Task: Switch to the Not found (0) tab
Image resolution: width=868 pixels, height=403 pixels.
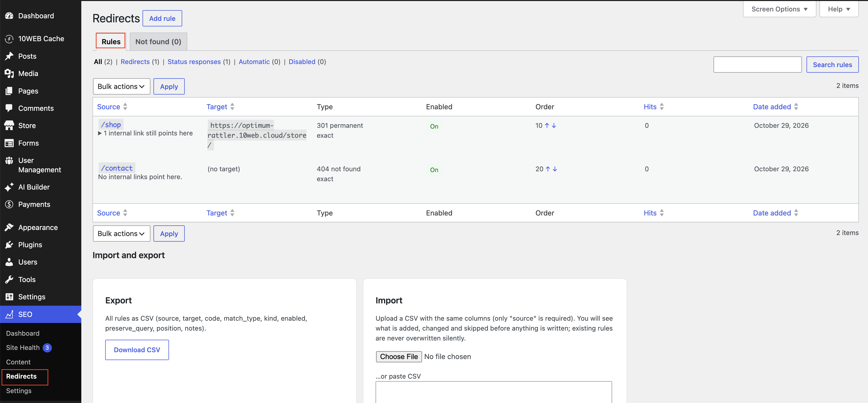Action: (x=158, y=42)
